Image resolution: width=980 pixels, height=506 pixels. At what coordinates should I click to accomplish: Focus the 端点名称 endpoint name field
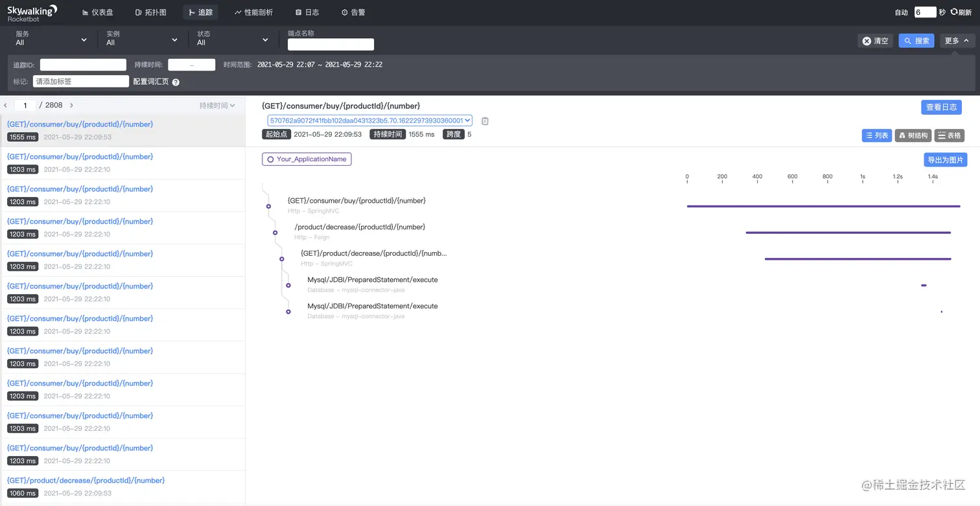click(331, 44)
